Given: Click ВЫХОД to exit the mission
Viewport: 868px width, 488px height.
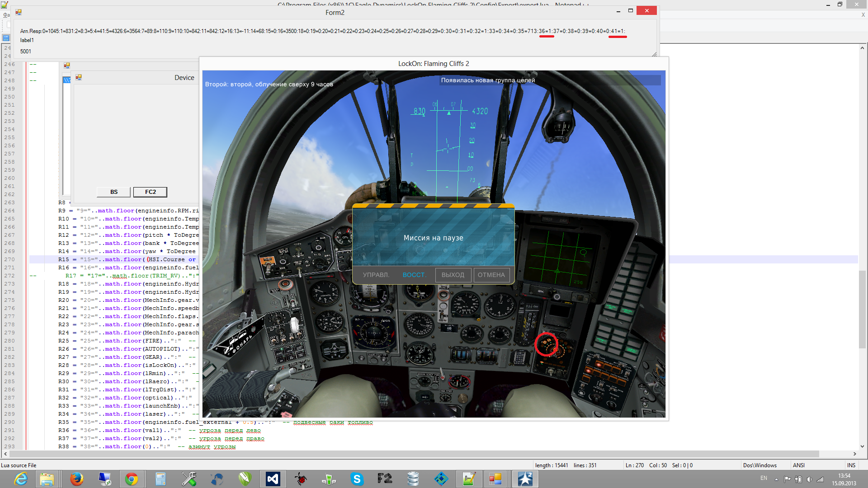Looking at the screenshot, I should [x=453, y=275].
